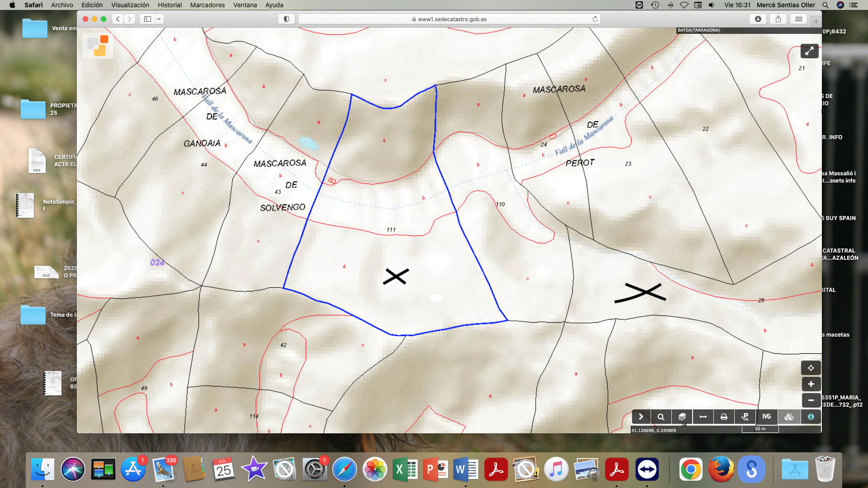
Task: Click the parcel P tool icon
Action: [745, 417]
